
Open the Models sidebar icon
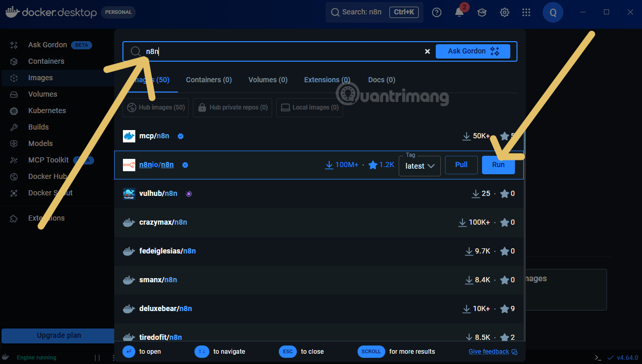14,143
